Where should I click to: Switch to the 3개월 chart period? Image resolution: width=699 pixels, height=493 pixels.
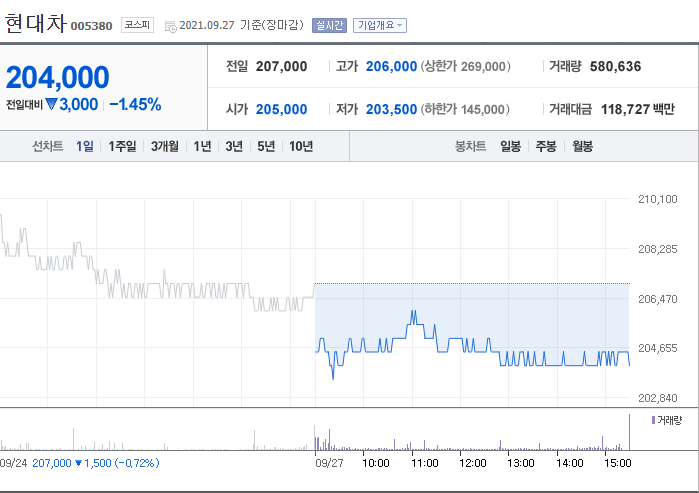(164, 146)
